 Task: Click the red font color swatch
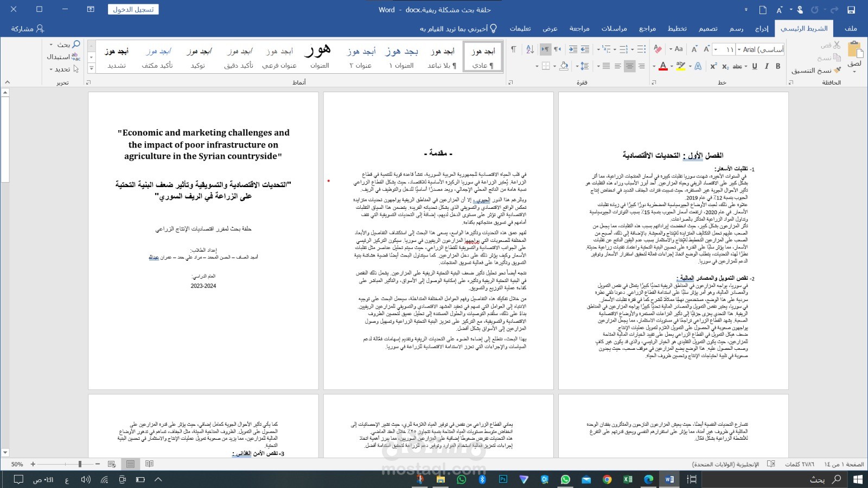(663, 66)
